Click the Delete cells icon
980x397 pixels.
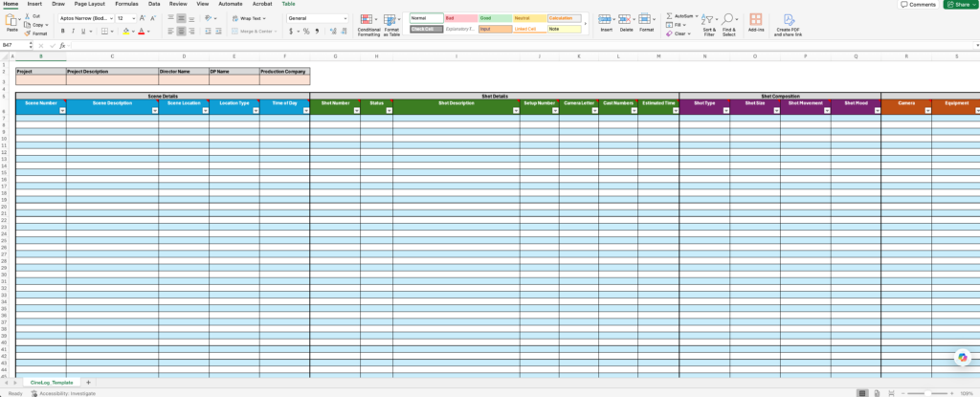point(624,19)
